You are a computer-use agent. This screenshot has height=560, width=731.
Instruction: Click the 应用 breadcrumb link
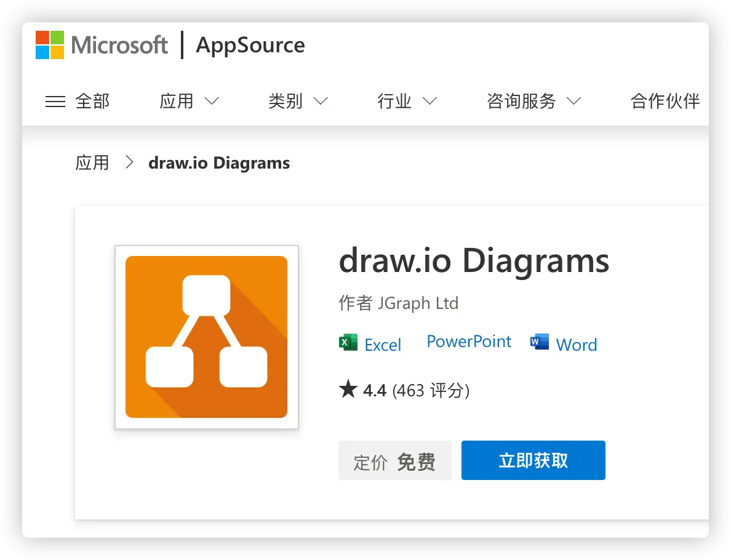tap(92, 163)
